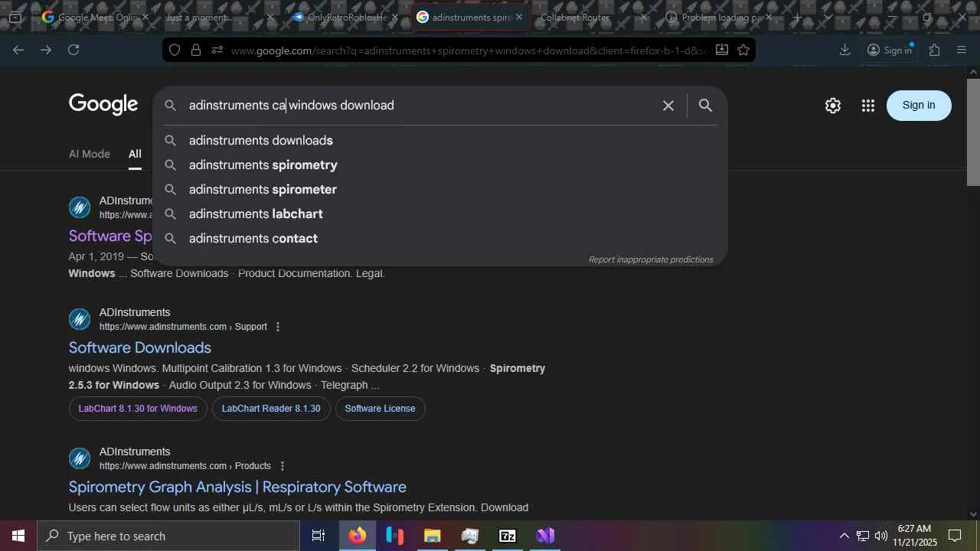
Task: Open the Windows Start menu
Action: tap(18, 536)
